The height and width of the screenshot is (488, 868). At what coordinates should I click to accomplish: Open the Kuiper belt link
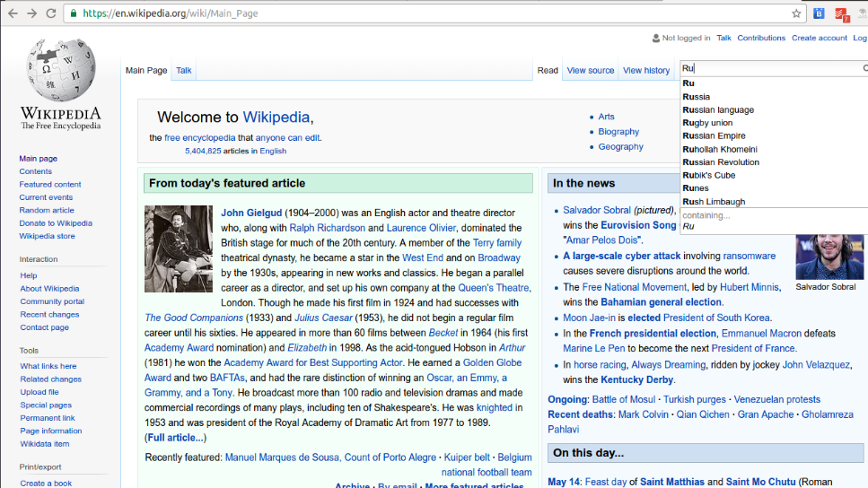[x=467, y=457]
